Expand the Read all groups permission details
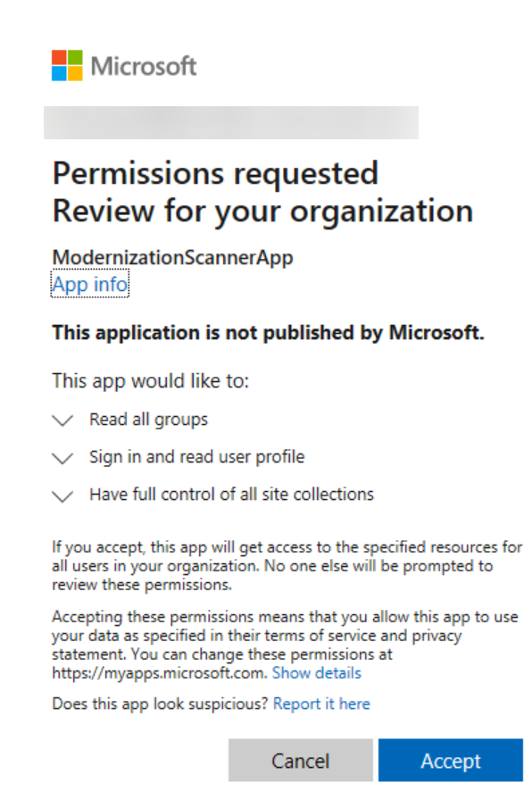532x791 pixels. click(61, 419)
